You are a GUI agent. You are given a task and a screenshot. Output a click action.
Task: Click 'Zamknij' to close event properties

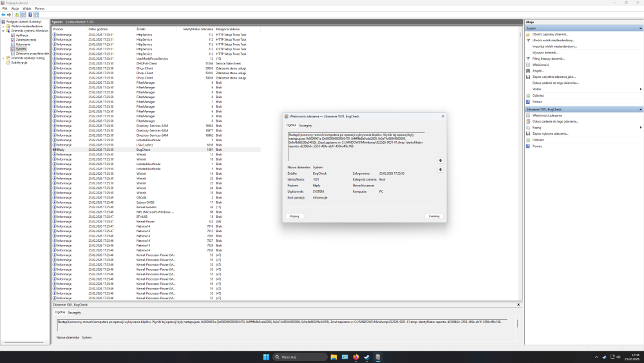point(433,216)
